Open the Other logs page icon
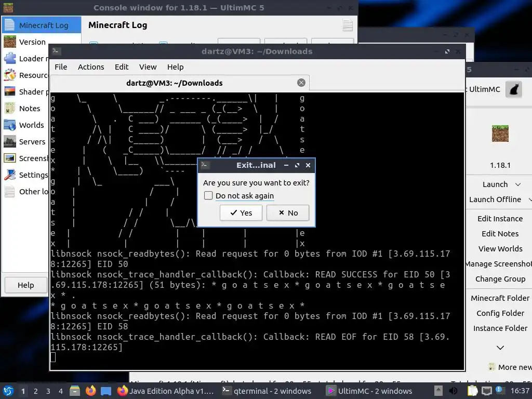532x399 pixels. click(10, 191)
